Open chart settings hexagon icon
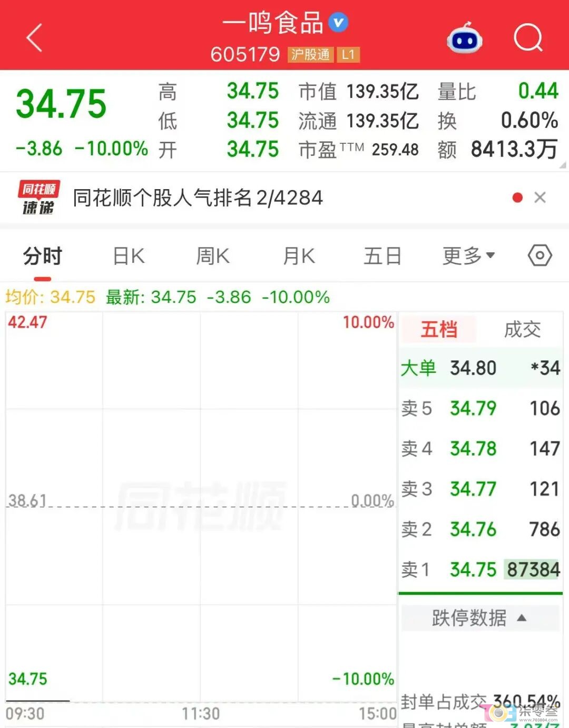The width and height of the screenshot is (569, 728). (x=539, y=256)
